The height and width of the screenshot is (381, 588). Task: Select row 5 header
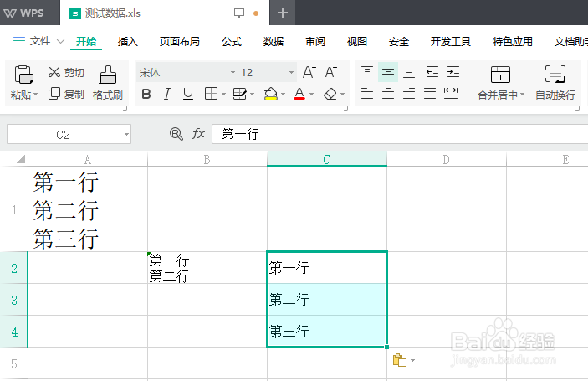[x=14, y=363]
